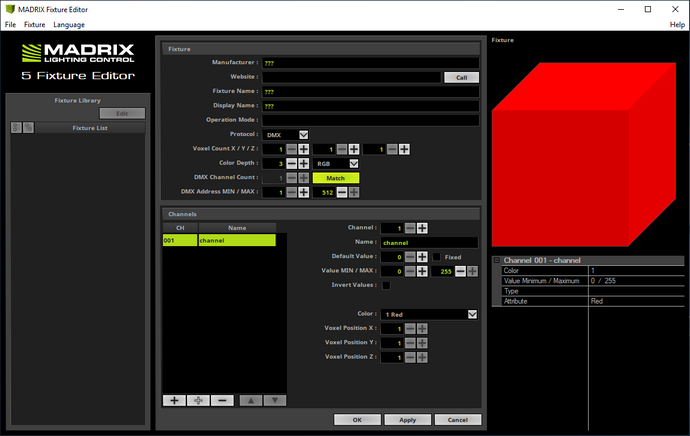Click the Fixture Library Edit button
The height and width of the screenshot is (436, 690).
click(x=122, y=114)
